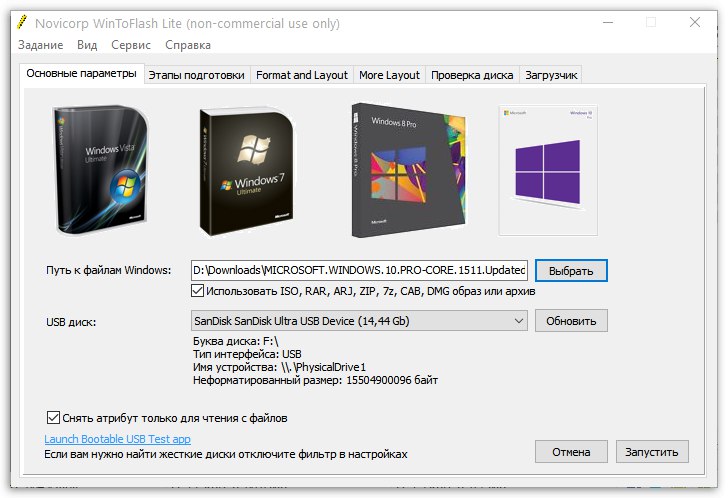The height and width of the screenshot is (498, 728).
Task: Click the Неформатированный размер 15504900096 байт text
Action: click(315, 380)
